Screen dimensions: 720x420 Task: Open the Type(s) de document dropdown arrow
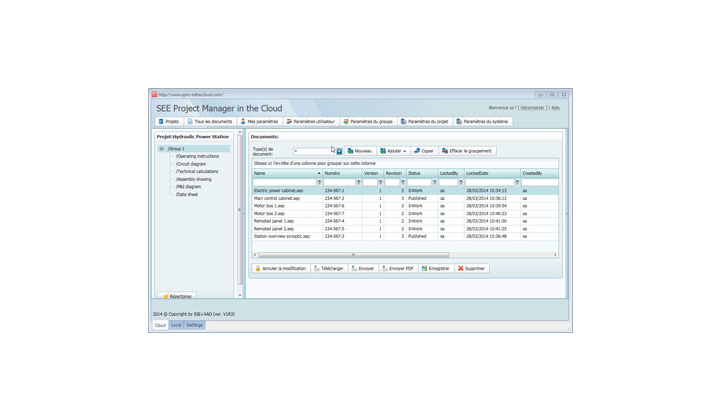pos(339,151)
